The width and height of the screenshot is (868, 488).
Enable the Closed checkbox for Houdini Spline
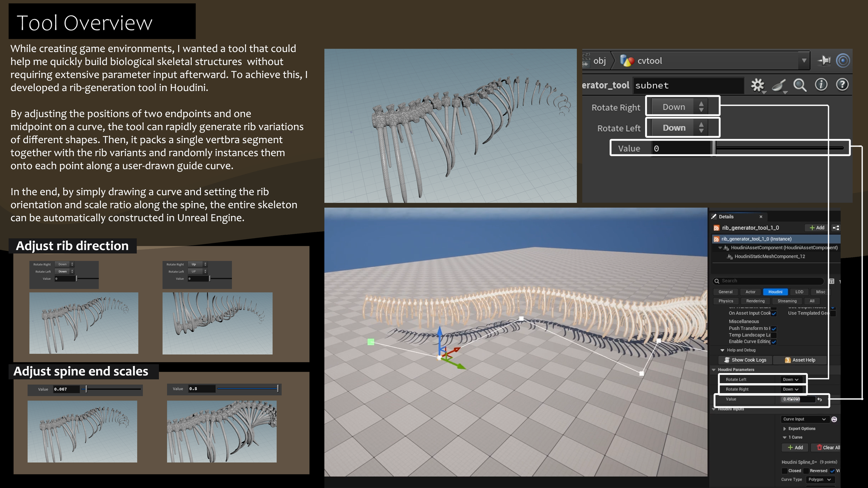coord(784,471)
